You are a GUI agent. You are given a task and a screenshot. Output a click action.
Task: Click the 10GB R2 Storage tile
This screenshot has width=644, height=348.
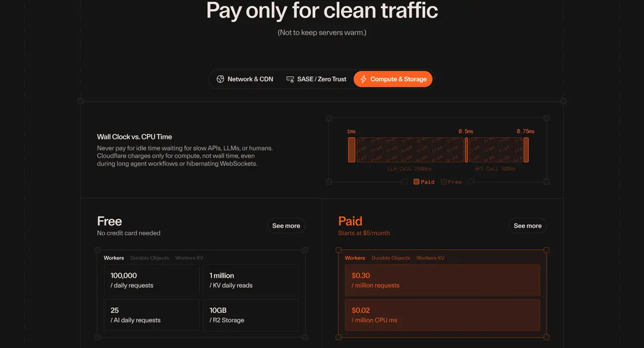coord(251,315)
